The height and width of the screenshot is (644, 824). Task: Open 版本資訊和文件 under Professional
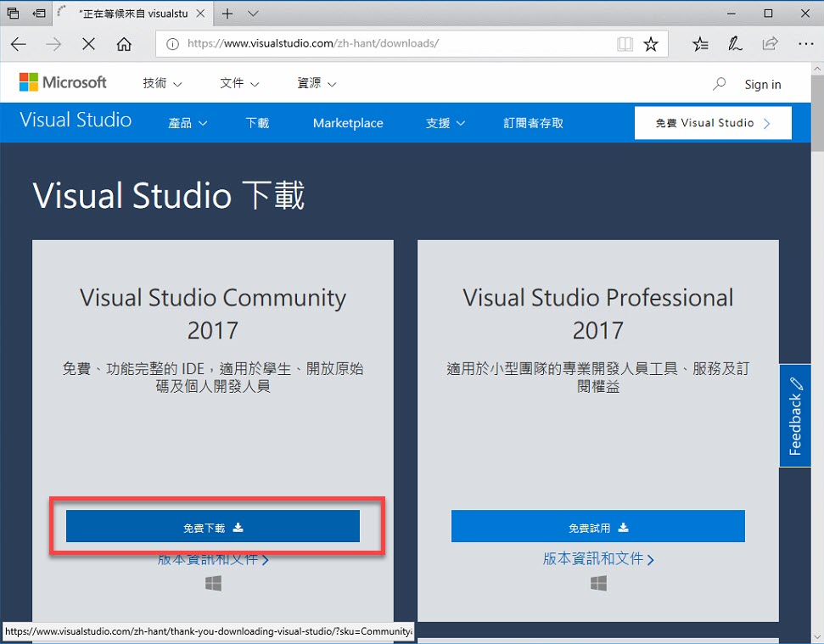click(x=598, y=559)
